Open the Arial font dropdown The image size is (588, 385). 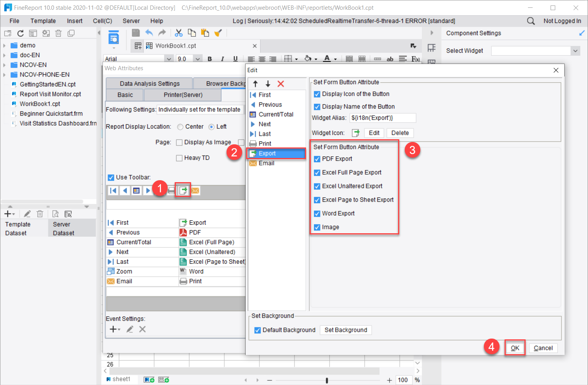click(x=169, y=59)
